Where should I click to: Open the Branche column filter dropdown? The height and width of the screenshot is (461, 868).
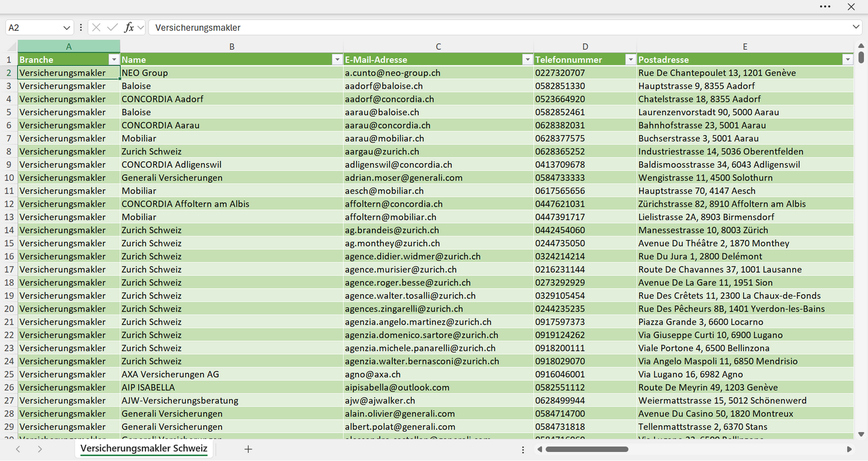pyautogui.click(x=114, y=59)
